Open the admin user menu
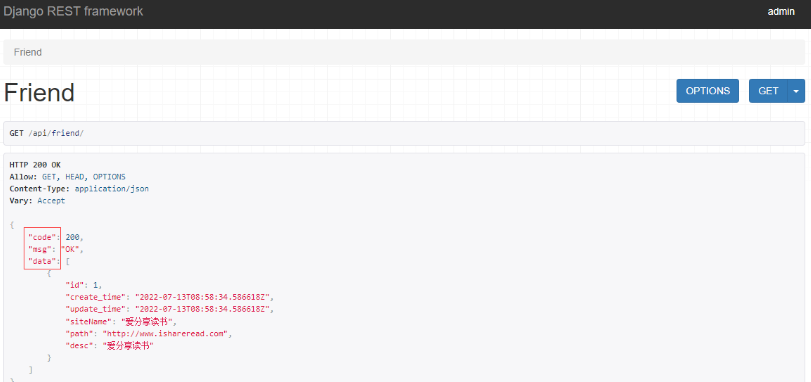This screenshot has height=382, width=811. point(781,12)
